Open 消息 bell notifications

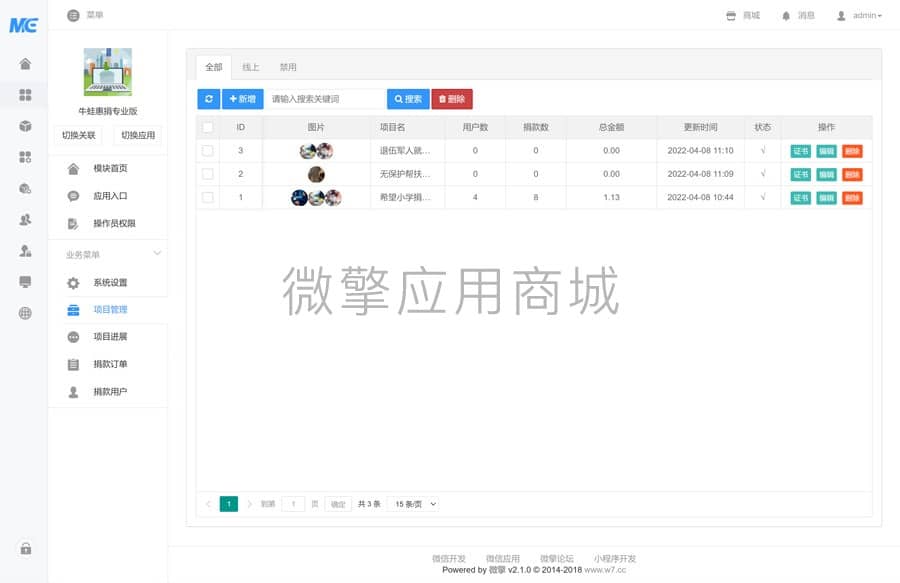tap(786, 15)
